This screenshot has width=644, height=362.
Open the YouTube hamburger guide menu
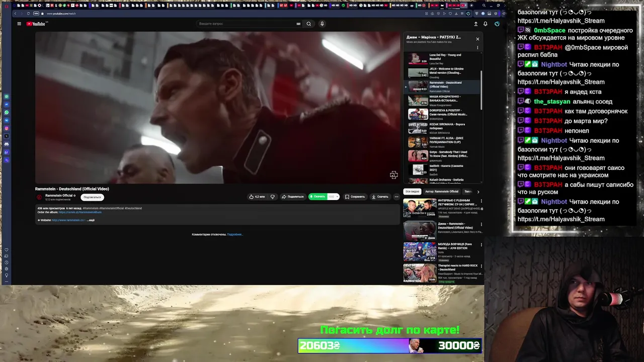coord(19,24)
